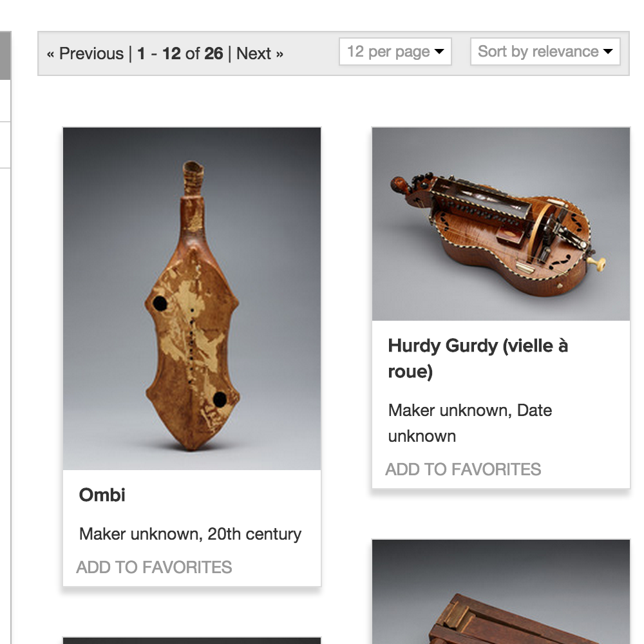Open the dark thumbnail below the Ombi card
The image size is (644, 644).
tap(192, 641)
